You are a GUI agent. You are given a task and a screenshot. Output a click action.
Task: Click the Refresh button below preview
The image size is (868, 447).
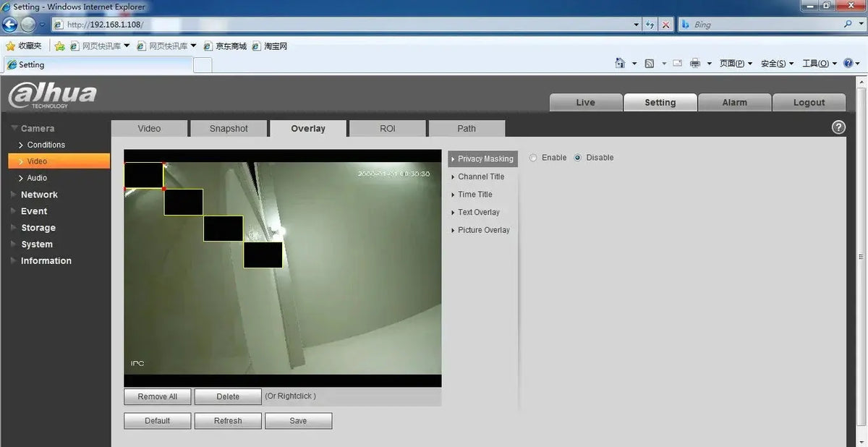(x=228, y=421)
